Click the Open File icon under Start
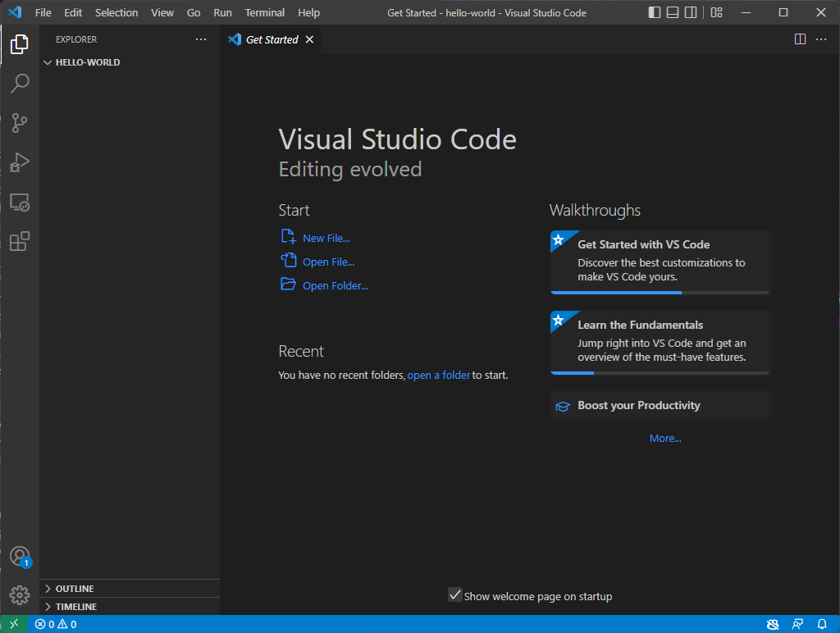The image size is (840, 633). (288, 260)
